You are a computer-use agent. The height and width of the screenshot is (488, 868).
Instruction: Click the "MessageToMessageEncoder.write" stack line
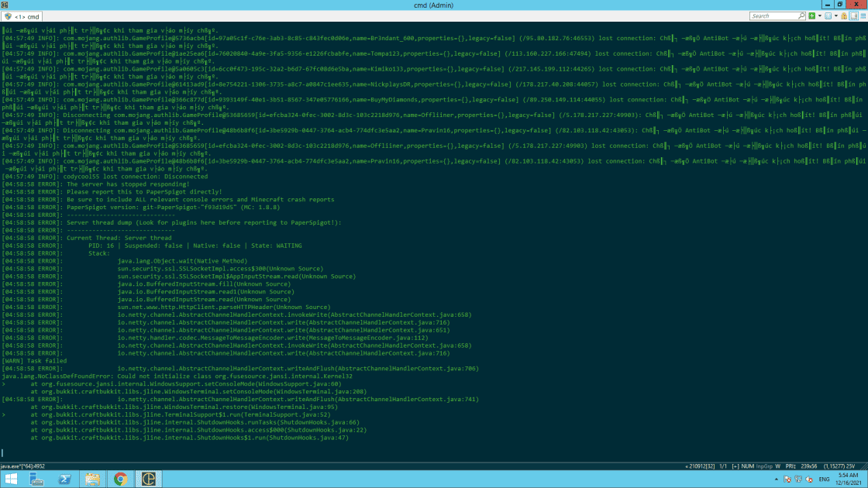click(x=272, y=338)
